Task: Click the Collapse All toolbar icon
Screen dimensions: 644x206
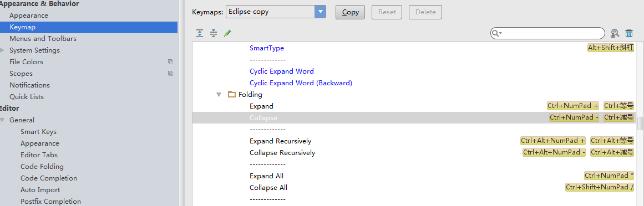Action: (214, 33)
